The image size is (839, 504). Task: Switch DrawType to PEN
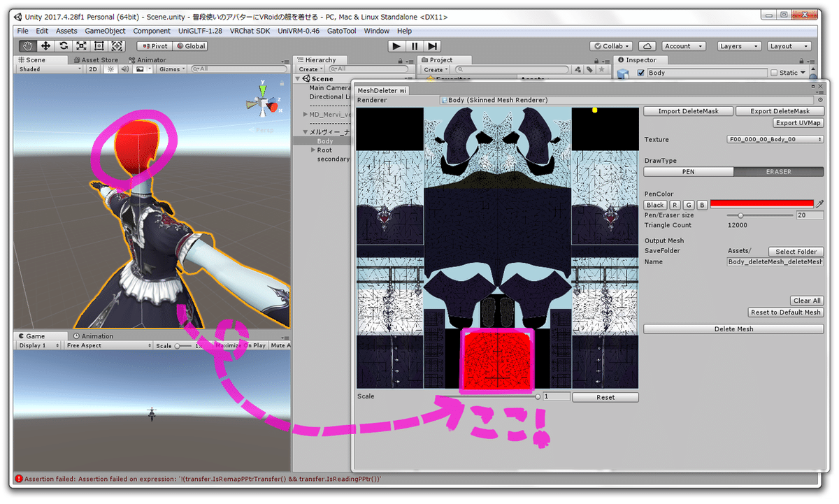(689, 171)
